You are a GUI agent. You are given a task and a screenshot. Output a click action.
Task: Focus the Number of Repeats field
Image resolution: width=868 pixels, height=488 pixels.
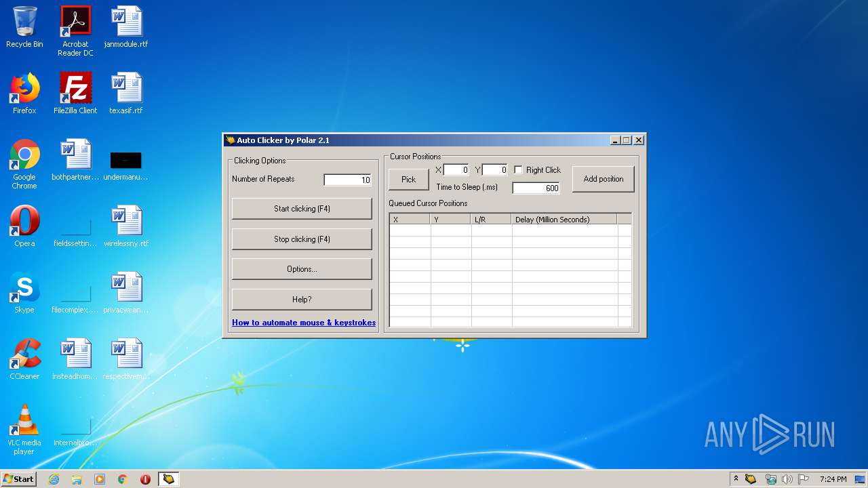348,180
